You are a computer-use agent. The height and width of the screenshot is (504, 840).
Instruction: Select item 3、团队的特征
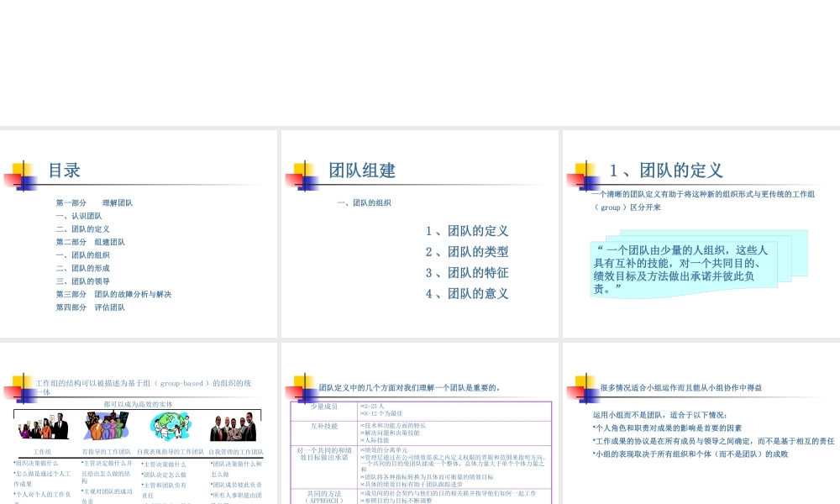[466, 273]
